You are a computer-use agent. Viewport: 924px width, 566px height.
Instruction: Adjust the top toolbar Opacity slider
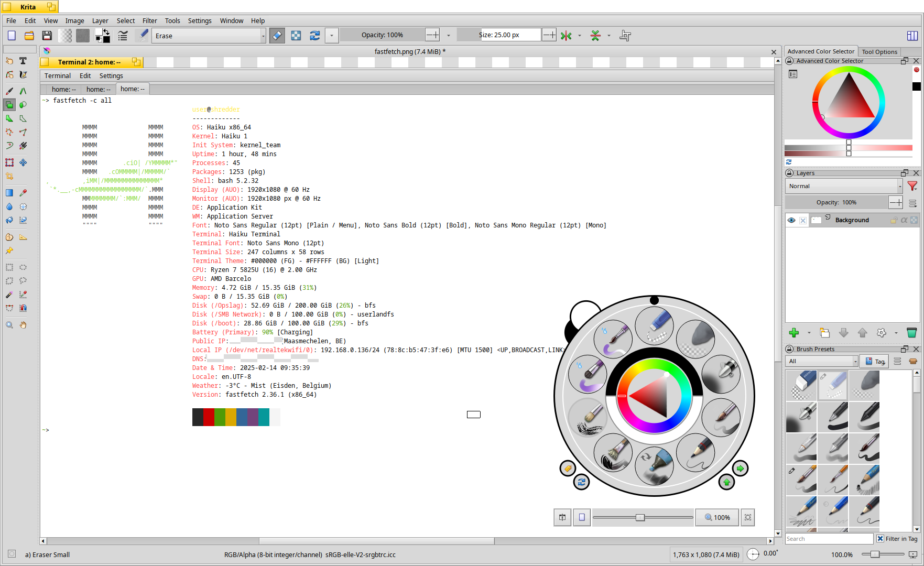pos(383,35)
